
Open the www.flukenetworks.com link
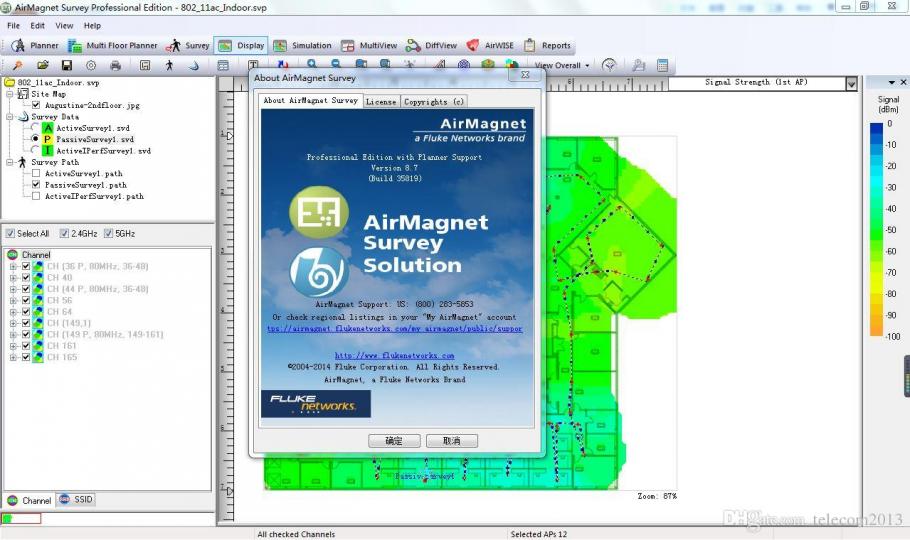pos(394,355)
